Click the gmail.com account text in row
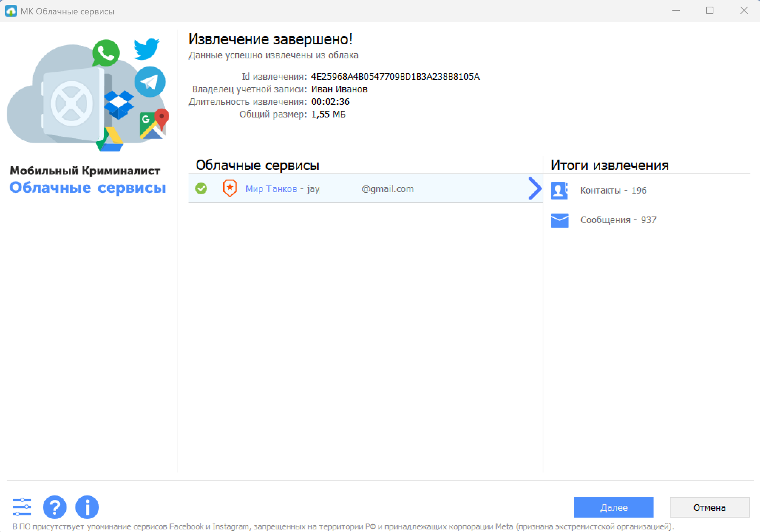This screenshot has width=760, height=532. click(387, 189)
